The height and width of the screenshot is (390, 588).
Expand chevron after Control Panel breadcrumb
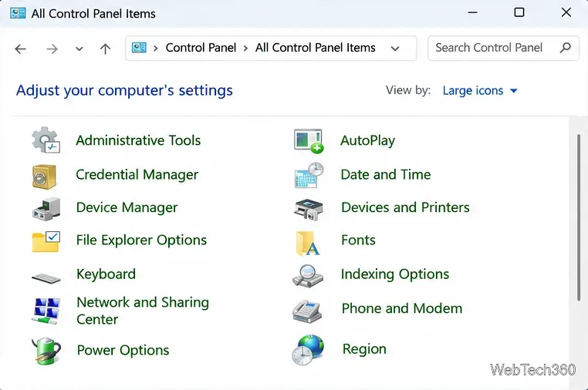tap(245, 49)
